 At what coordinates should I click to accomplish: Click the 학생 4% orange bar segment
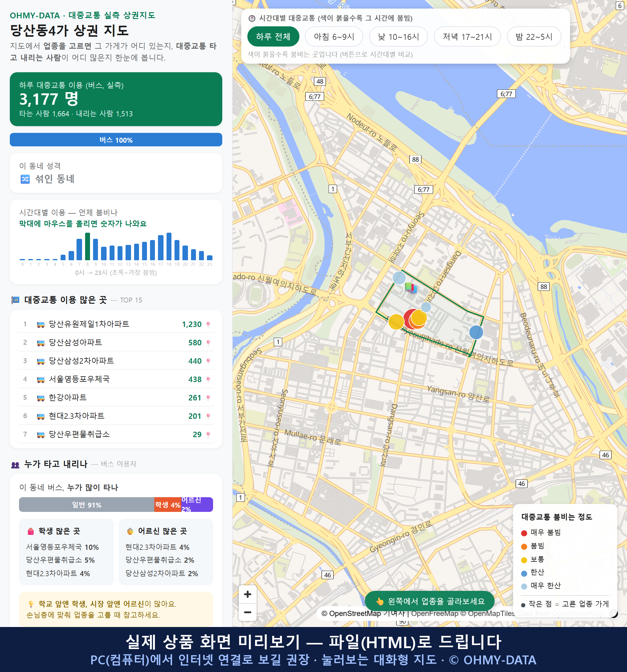[x=168, y=505]
